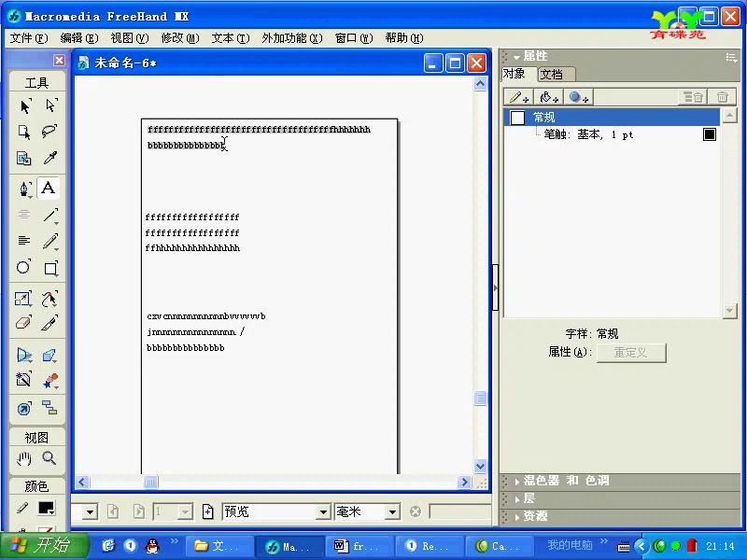
Task: Select the Blend tool with star icon
Action: coord(50,381)
